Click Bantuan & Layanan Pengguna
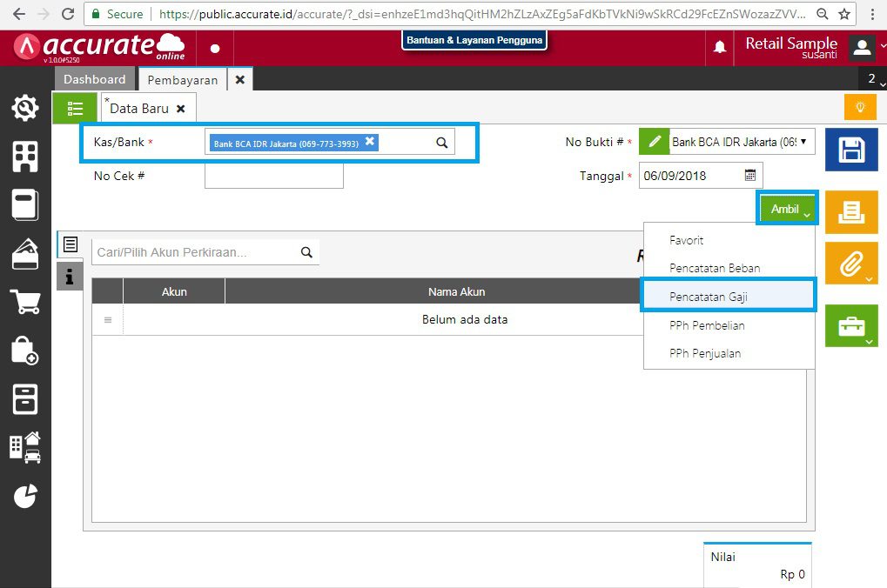This screenshot has height=588, width=887. tap(474, 39)
